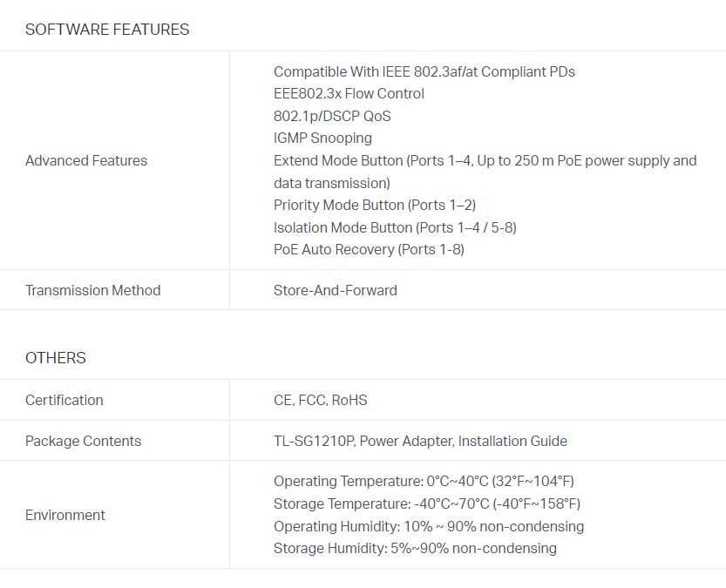Image resolution: width=726 pixels, height=588 pixels.
Task: Click the Storage Temperature line
Action: pos(427,504)
